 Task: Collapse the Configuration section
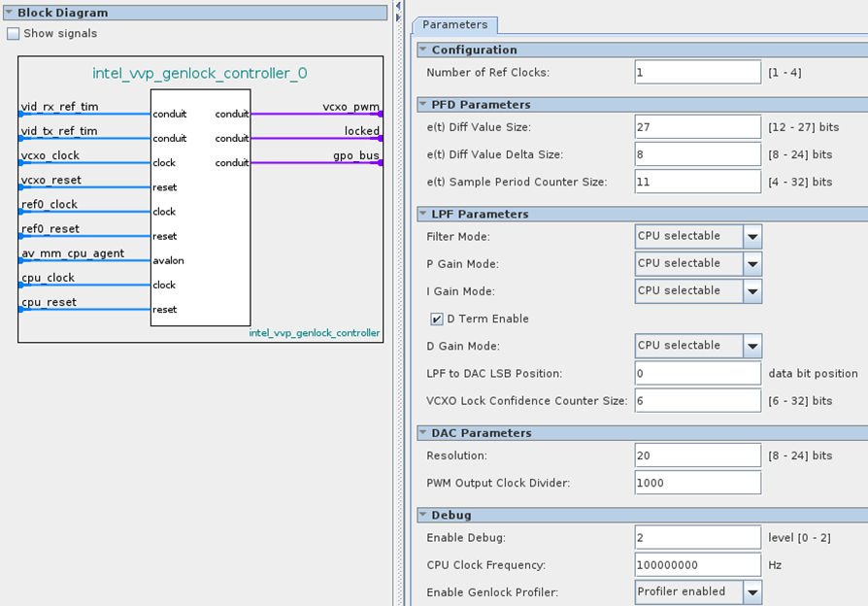[422, 50]
